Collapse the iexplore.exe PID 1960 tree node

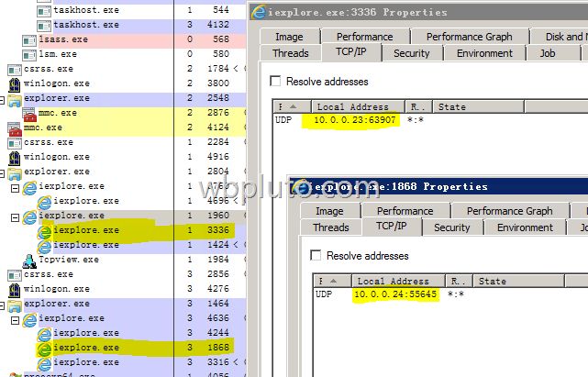tap(15, 217)
